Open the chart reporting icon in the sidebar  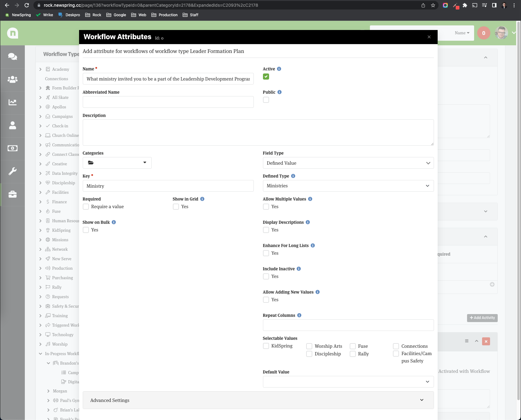13,102
